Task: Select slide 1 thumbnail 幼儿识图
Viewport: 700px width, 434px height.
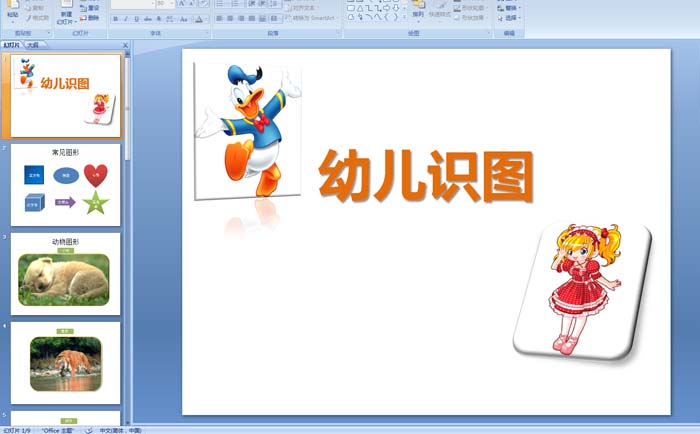Action: [66, 96]
